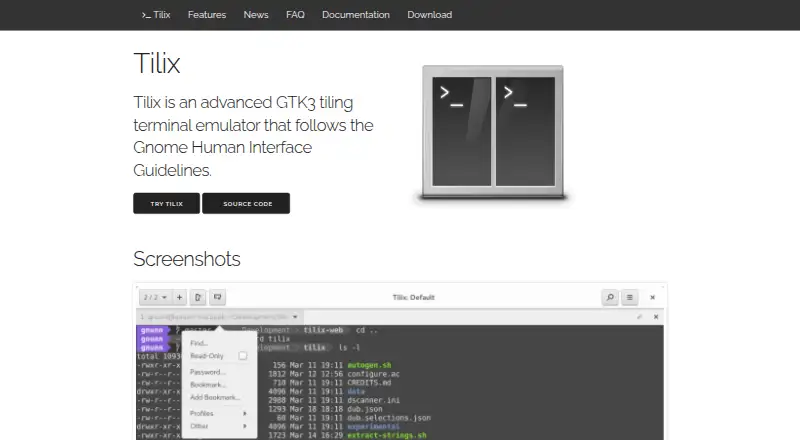The height and width of the screenshot is (440, 800).
Task: Click the pencil edit icon in the terminal title bar
Action: [x=639, y=317]
